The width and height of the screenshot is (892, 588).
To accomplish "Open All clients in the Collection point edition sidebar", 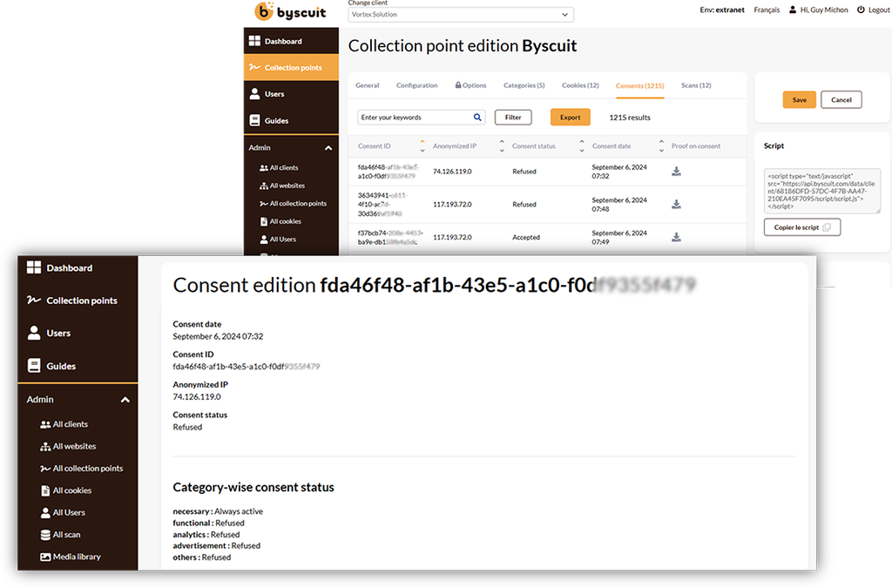I will 279,168.
